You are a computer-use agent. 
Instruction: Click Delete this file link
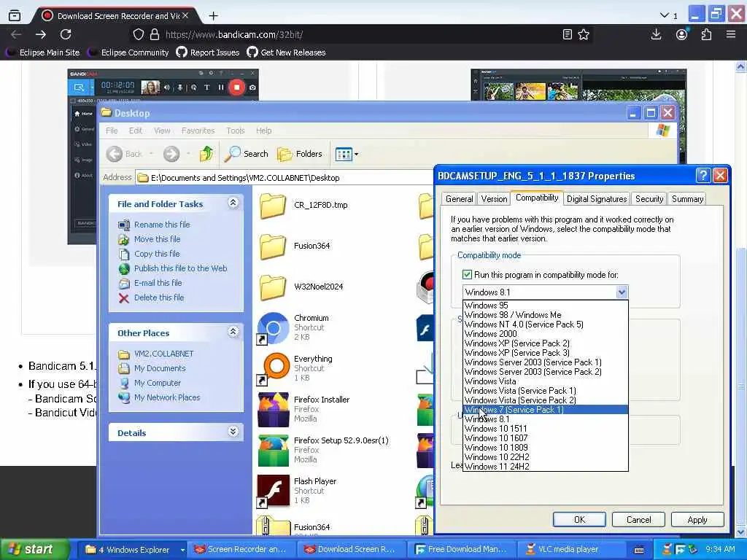pos(159,297)
